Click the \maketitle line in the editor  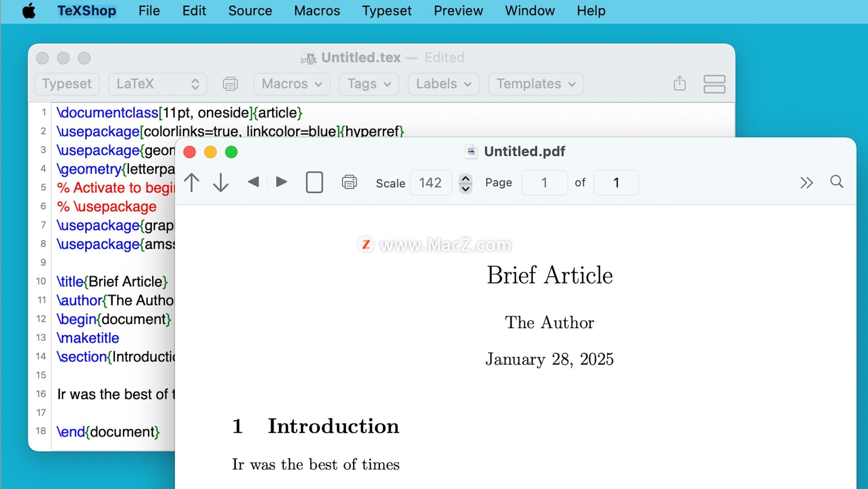coord(88,338)
